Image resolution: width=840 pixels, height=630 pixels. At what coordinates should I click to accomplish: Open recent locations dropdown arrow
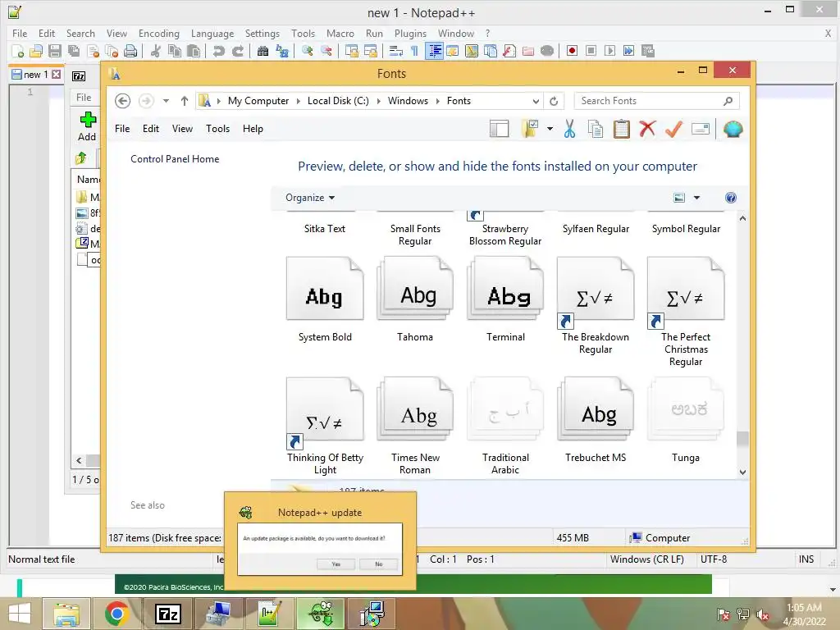coord(166,101)
